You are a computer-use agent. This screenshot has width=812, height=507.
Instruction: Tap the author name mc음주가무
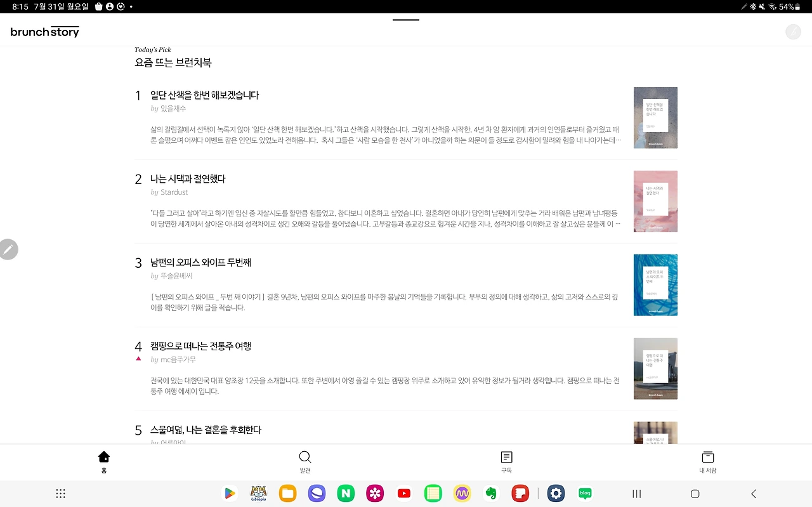178,360
